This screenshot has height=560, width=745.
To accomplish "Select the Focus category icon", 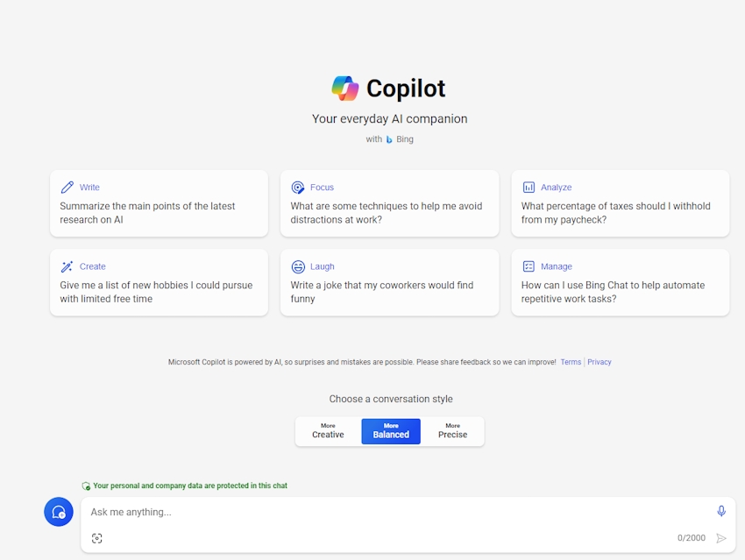I will (298, 187).
